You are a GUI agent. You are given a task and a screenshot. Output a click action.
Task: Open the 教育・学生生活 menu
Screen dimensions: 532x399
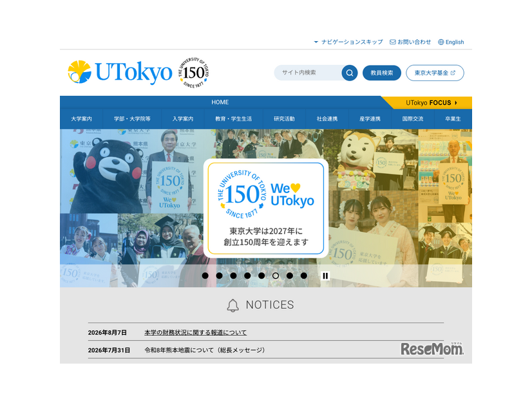(233, 119)
